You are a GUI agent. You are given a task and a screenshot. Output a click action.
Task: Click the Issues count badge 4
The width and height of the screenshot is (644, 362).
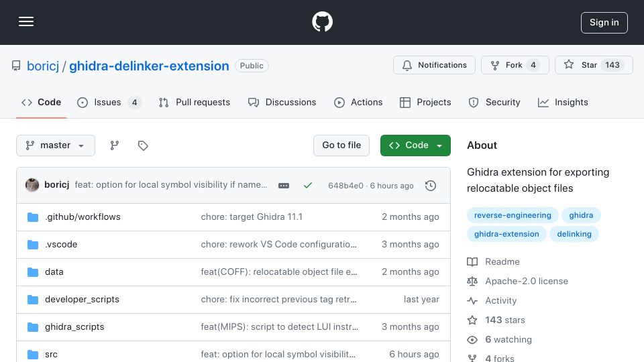tap(134, 102)
